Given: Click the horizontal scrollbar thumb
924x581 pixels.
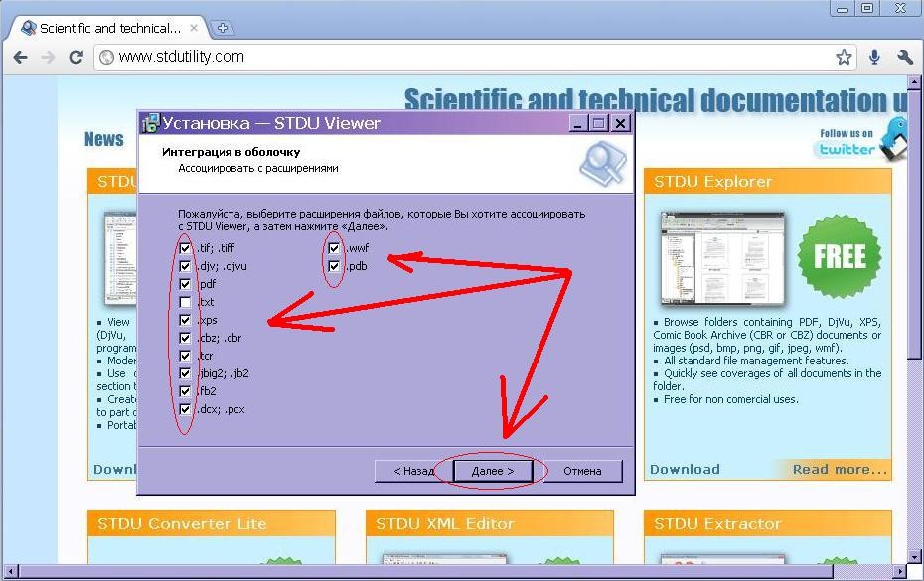Looking at the screenshot, I should point(425,572).
